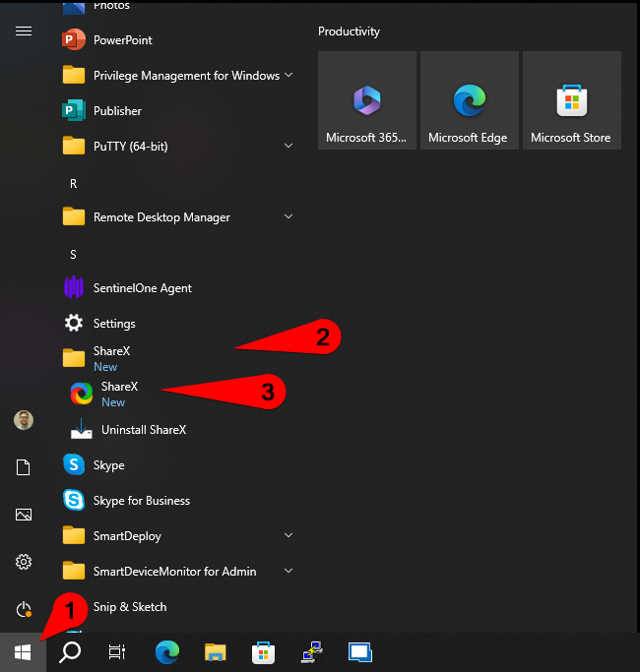Screen dimensions: 640x672
Task: Open the Microsoft Edge tile
Action: coord(470,100)
